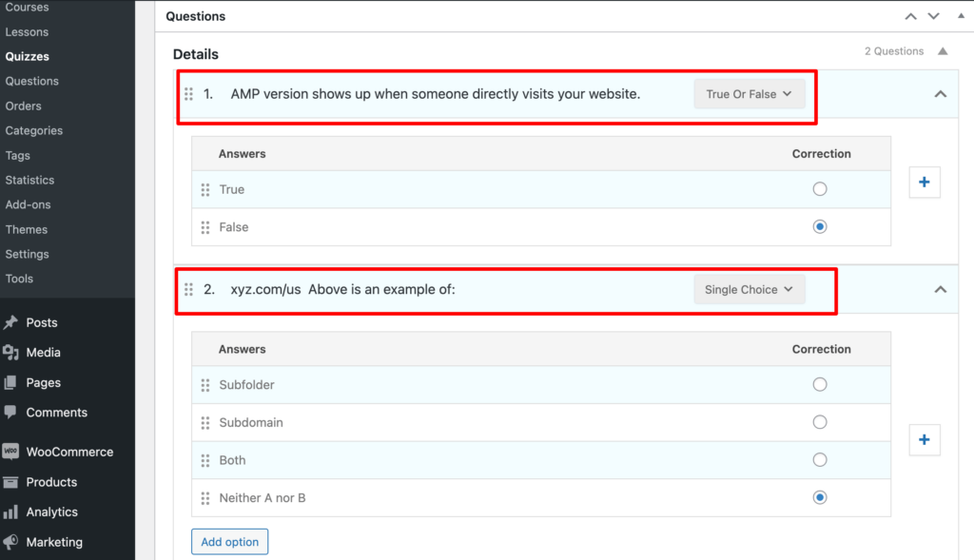Click the Analytics bar chart icon
Image resolution: width=974 pixels, height=560 pixels.
click(x=10, y=512)
